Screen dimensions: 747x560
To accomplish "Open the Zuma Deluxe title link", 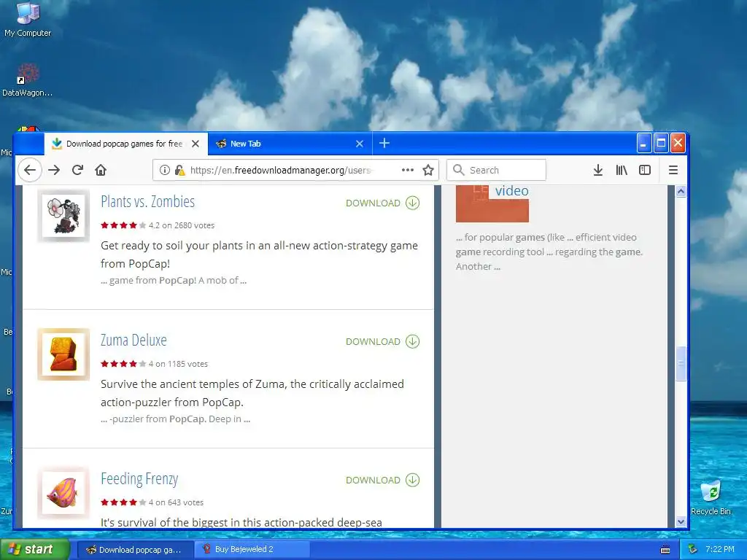I will [133, 340].
